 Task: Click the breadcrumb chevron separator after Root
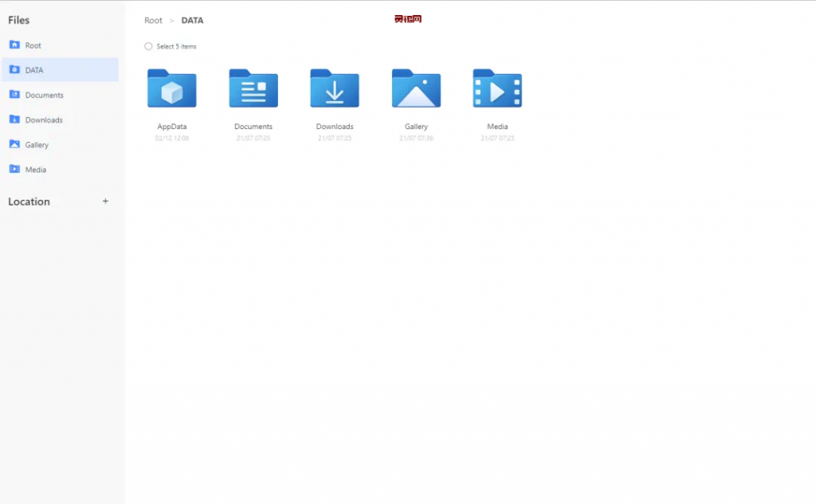tap(171, 21)
